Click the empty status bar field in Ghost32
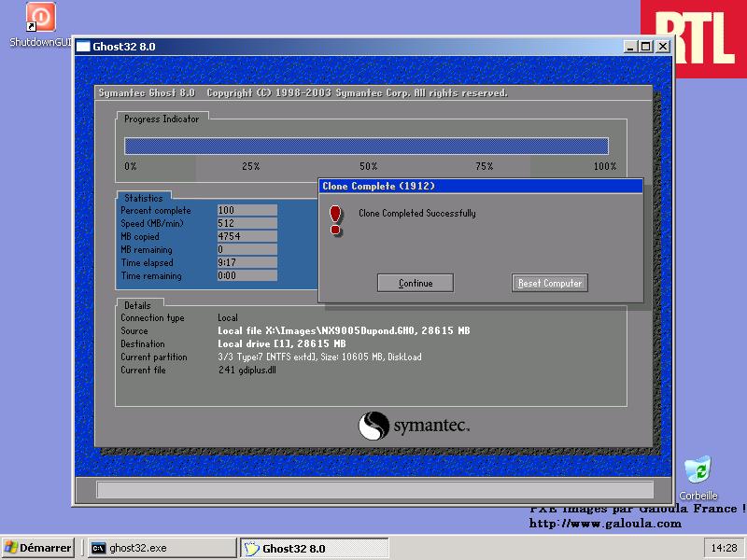 click(x=375, y=489)
